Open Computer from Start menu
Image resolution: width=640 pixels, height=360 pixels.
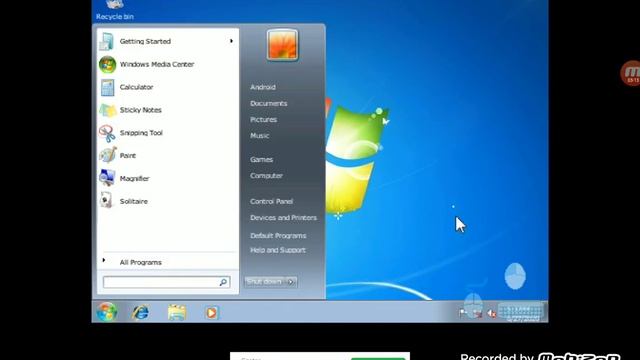pyautogui.click(x=267, y=176)
